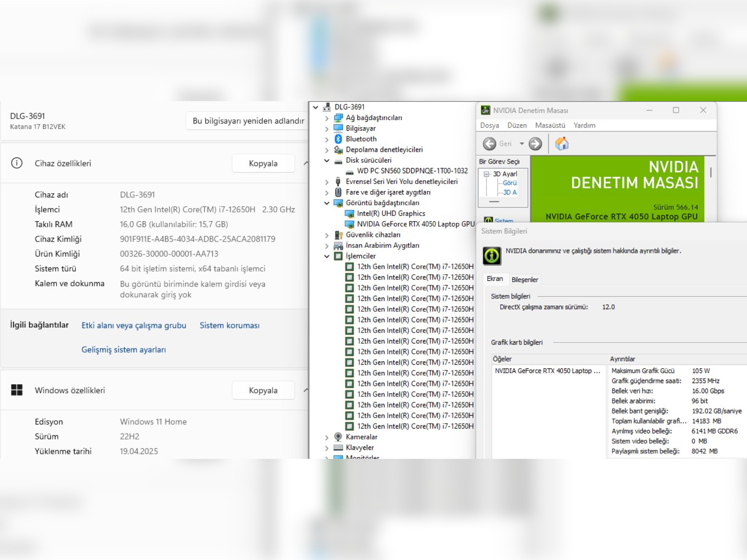Collapse the DLG-3691 root node

point(316,107)
